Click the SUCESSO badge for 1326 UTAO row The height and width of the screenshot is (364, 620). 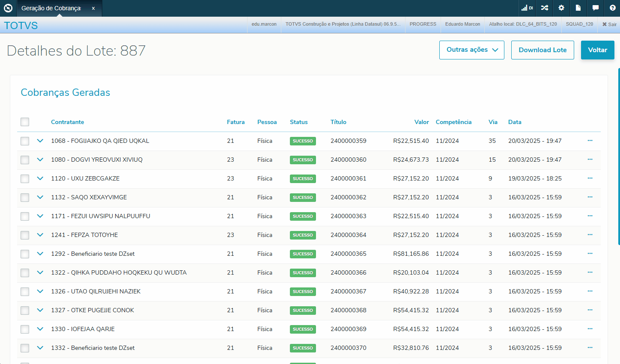click(303, 292)
